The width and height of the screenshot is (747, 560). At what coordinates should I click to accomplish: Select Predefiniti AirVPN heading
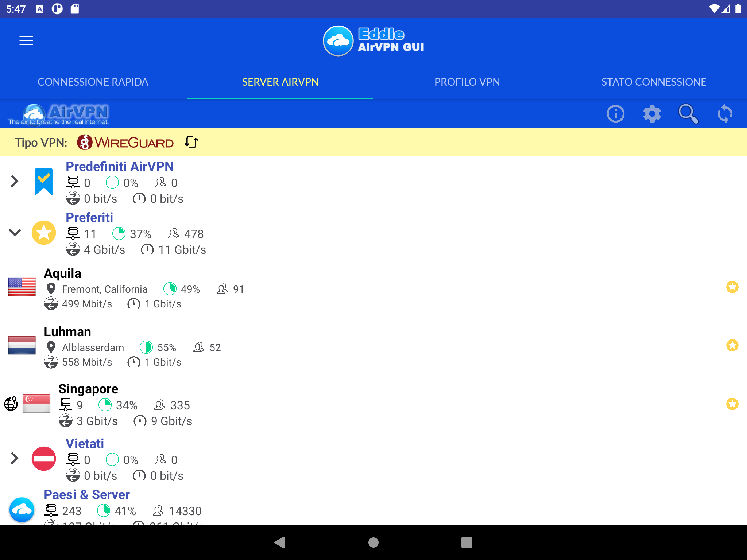tap(120, 167)
